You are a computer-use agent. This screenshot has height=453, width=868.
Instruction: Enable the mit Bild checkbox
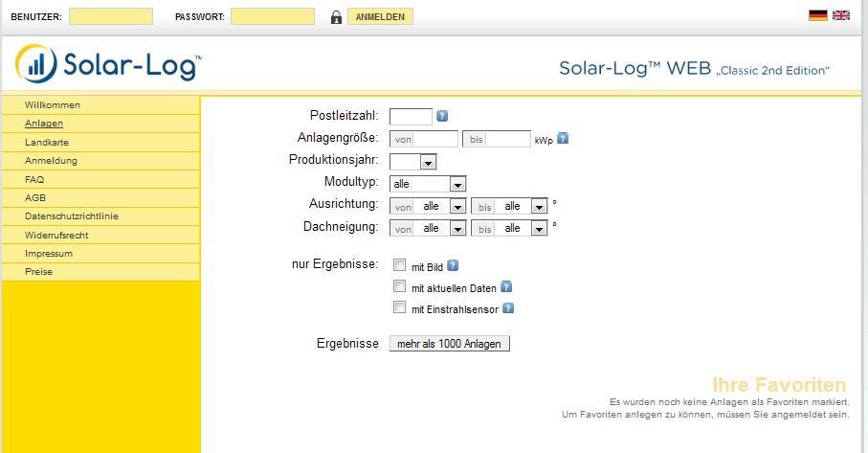pos(399,264)
